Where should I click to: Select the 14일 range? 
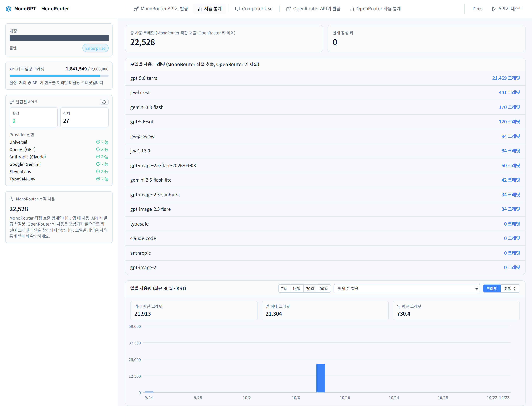(x=296, y=289)
